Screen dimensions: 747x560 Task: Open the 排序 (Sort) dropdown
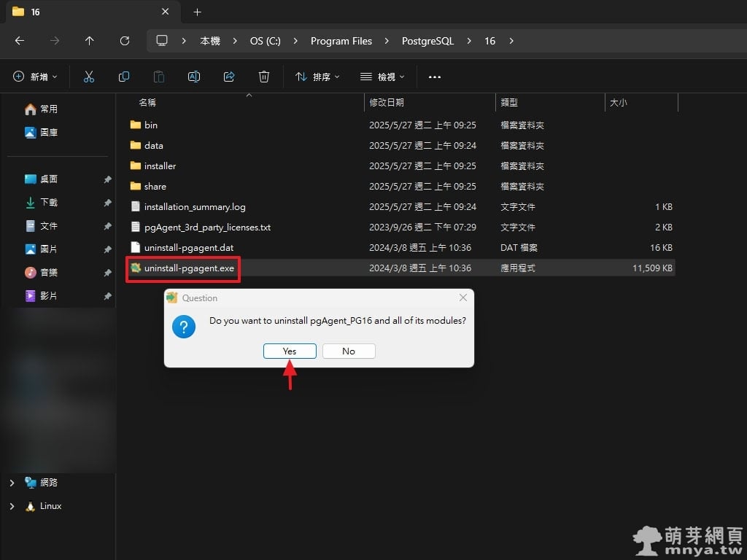pyautogui.click(x=317, y=77)
